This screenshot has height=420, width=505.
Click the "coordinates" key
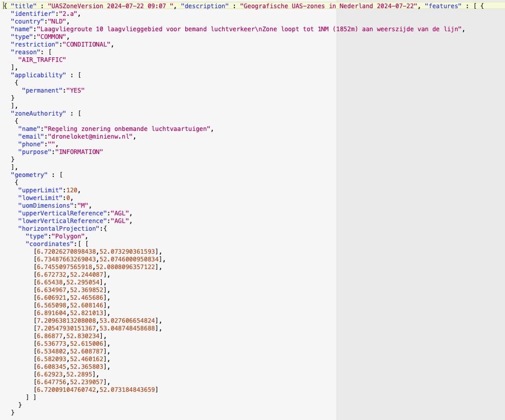(x=49, y=244)
